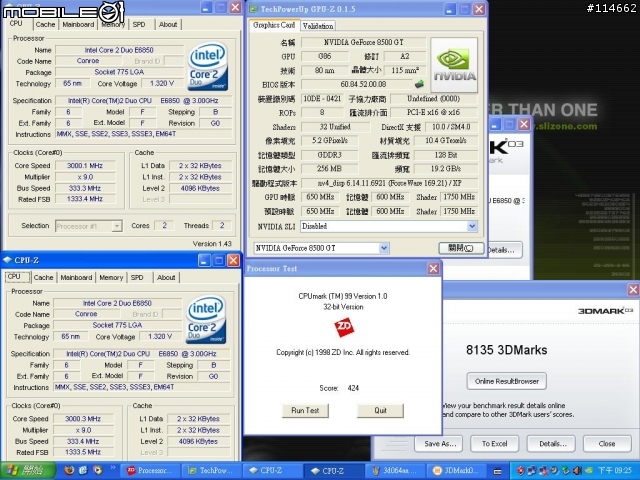Click the red shield tray icon

pos(520,471)
